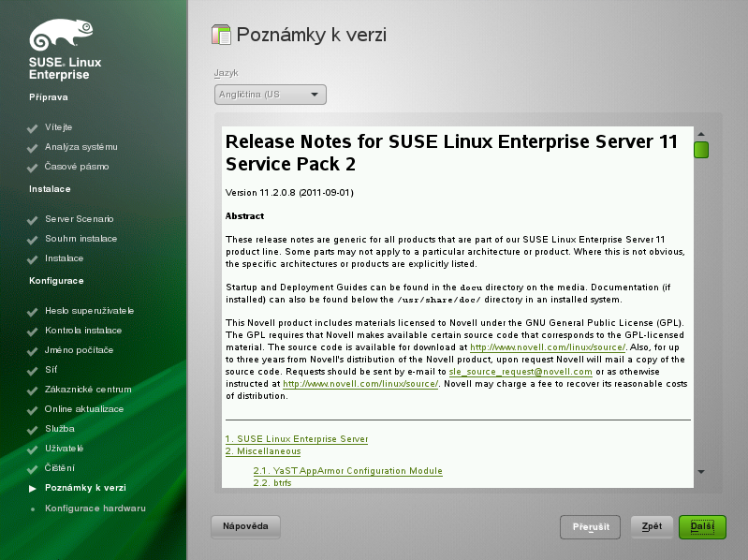This screenshot has width=748, height=560.
Task: Open the first novell.com/linux/source link
Action: click(x=548, y=347)
